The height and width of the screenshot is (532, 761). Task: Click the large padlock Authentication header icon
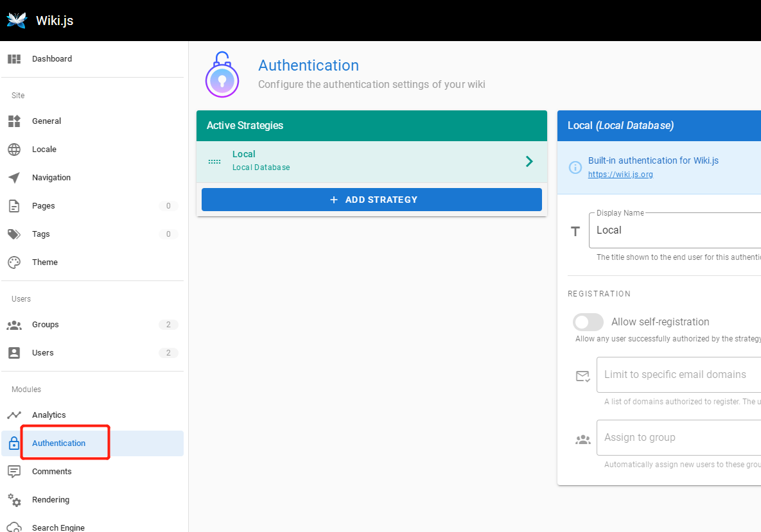[222, 74]
